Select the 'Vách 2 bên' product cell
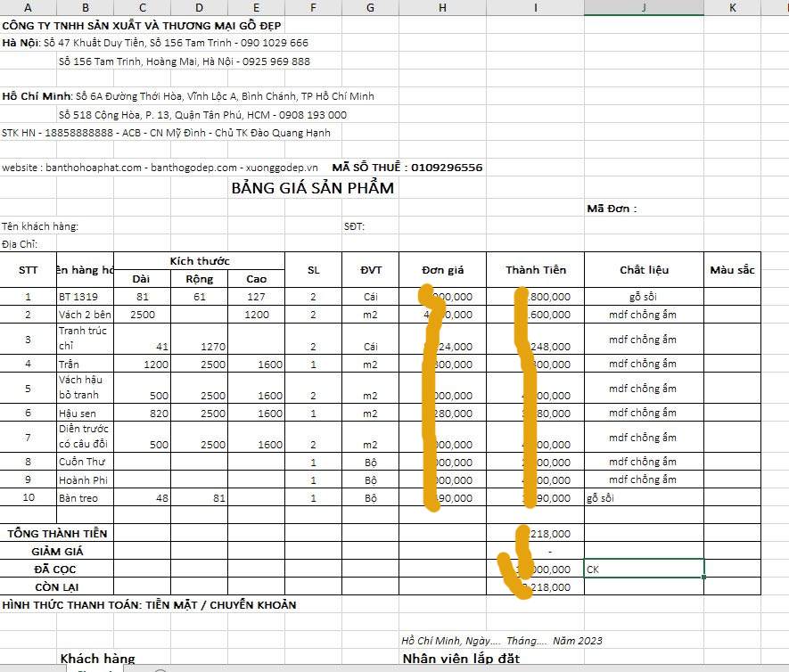The image size is (789, 672). (x=85, y=315)
